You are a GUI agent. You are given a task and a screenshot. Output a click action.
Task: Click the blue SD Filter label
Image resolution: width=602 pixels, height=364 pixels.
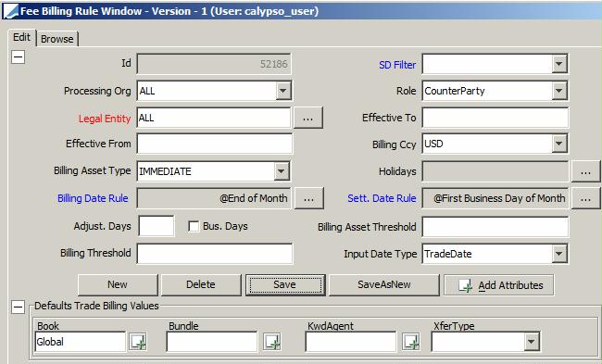(x=397, y=65)
